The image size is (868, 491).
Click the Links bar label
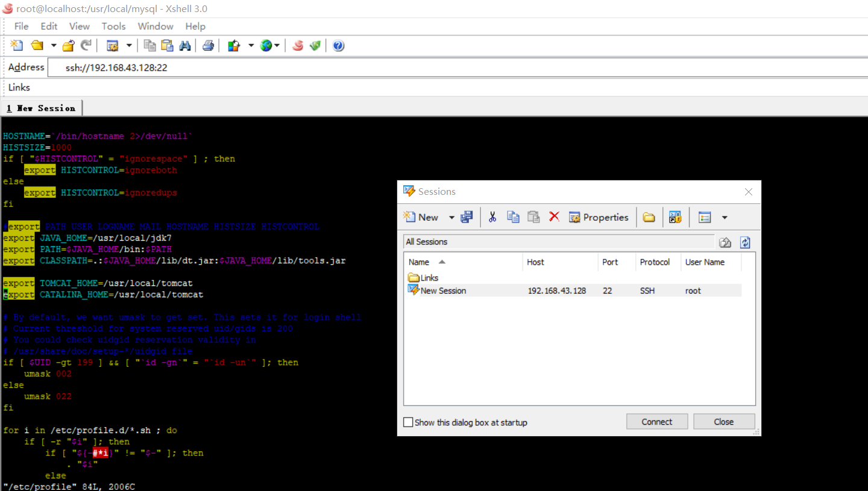19,87
